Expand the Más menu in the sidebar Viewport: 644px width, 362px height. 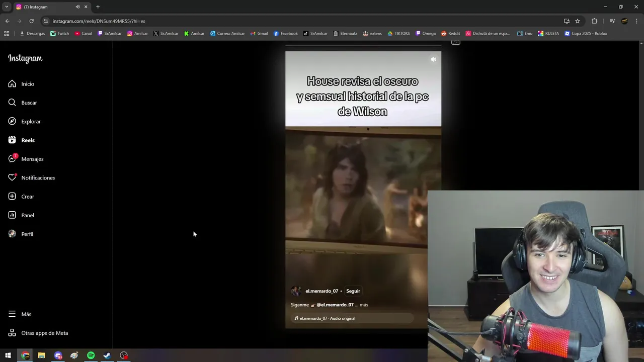coord(20,314)
